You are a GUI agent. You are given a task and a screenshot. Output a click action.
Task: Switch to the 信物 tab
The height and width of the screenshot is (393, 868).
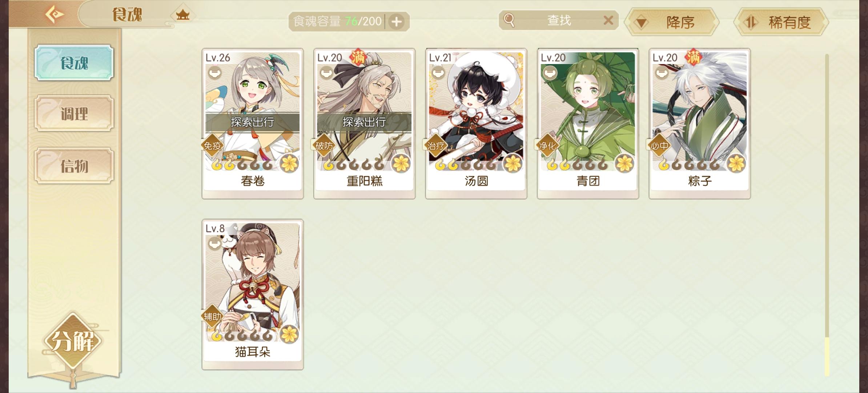click(74, 166)
